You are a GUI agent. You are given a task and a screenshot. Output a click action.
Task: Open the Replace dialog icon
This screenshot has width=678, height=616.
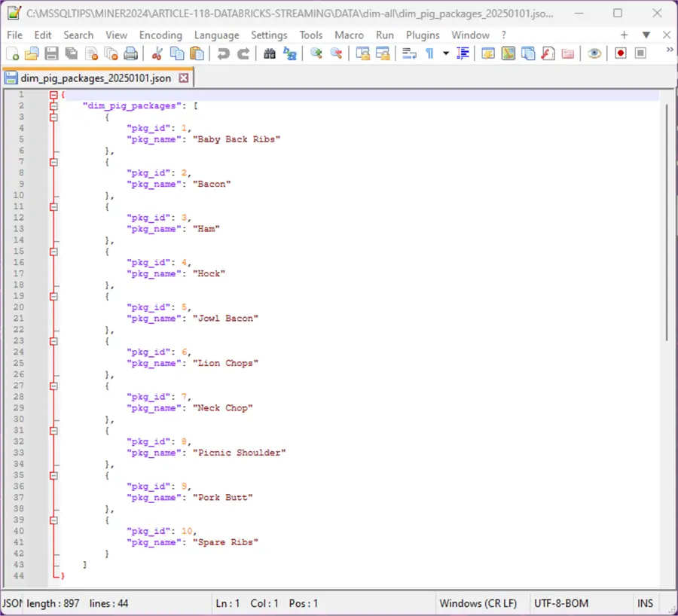[290, 53]
